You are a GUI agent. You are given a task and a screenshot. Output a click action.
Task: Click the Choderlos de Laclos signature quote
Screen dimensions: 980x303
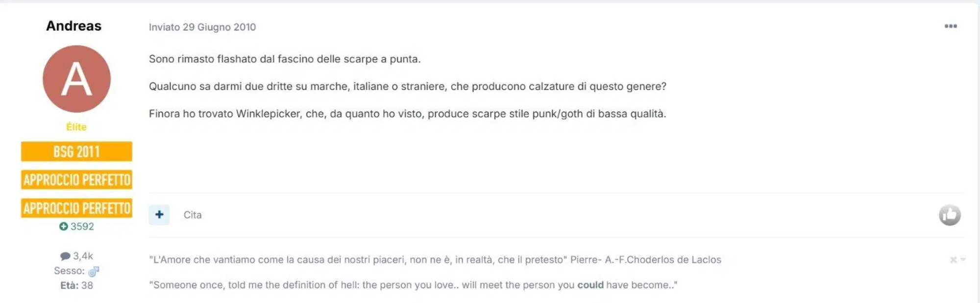[435, 259]
